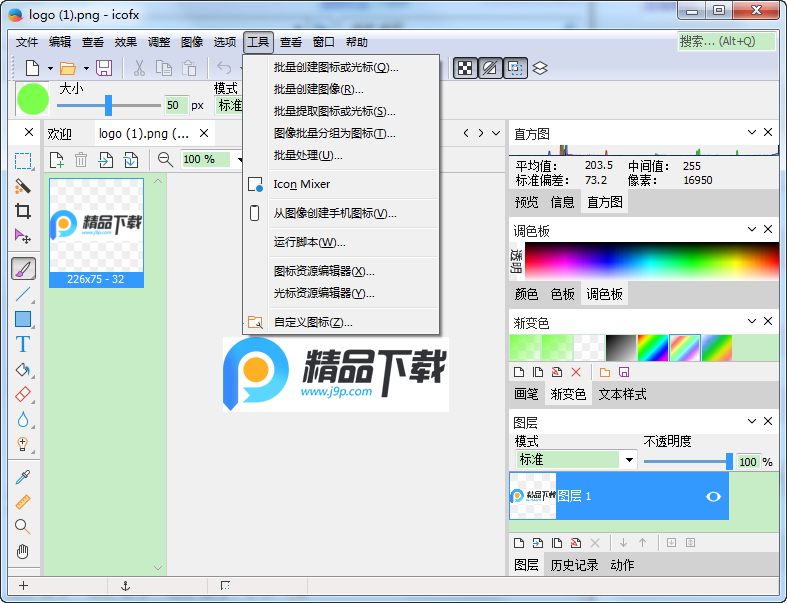Viewport: 787px width, 603px height.
Task: Select the text tool
Action: pos(23,344)
